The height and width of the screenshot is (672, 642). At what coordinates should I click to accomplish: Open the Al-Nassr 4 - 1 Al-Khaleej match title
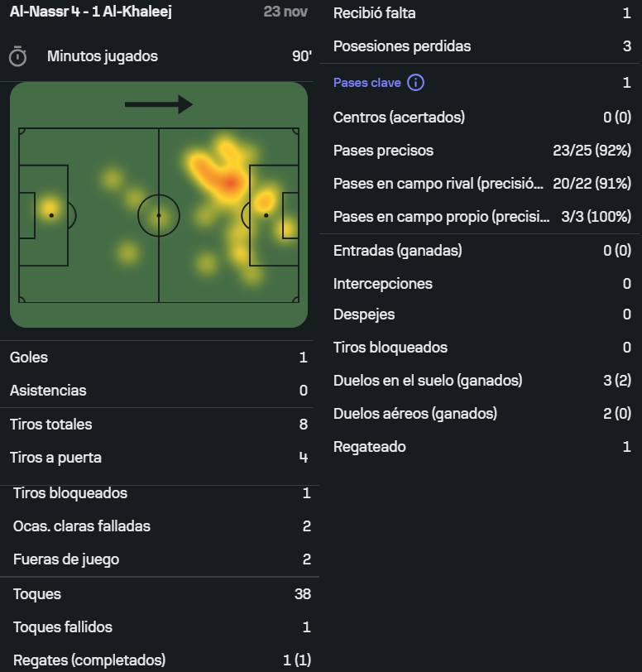(90, 12)
